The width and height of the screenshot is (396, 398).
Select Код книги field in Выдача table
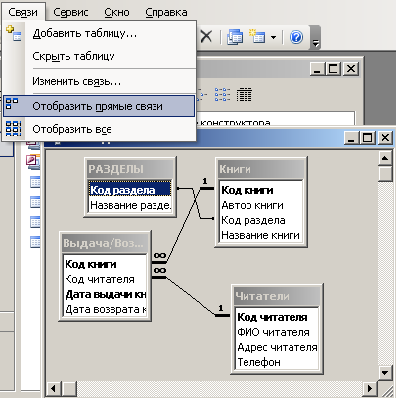(x=105, y=264)
